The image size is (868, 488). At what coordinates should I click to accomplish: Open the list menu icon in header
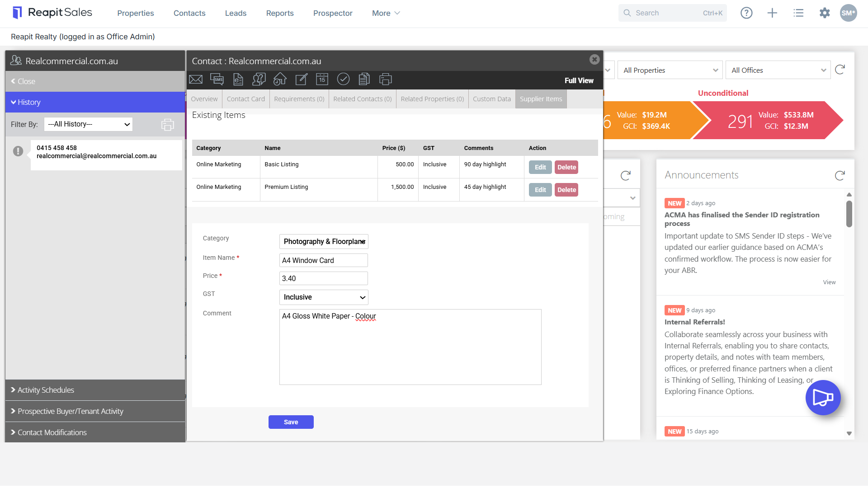tap(798, 13)
